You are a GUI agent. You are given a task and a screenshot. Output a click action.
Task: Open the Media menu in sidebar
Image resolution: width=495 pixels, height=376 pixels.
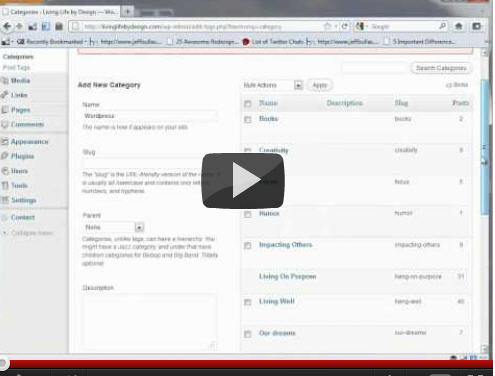pos(20,80)
